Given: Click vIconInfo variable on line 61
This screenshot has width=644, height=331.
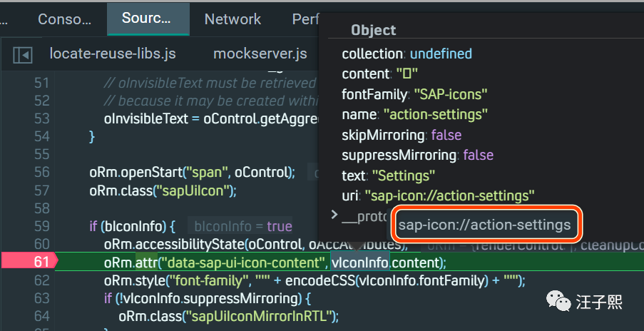Looking at the screenshot, I should [x=360, y=263].
